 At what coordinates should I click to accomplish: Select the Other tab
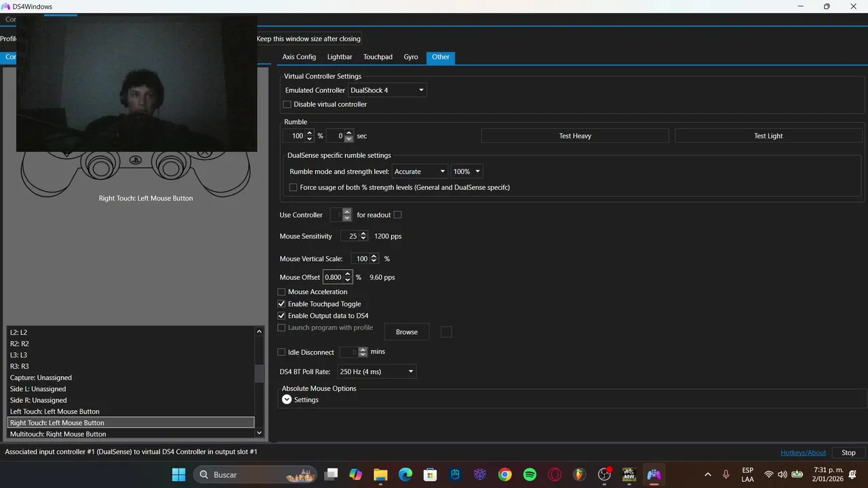click(441, 57)
